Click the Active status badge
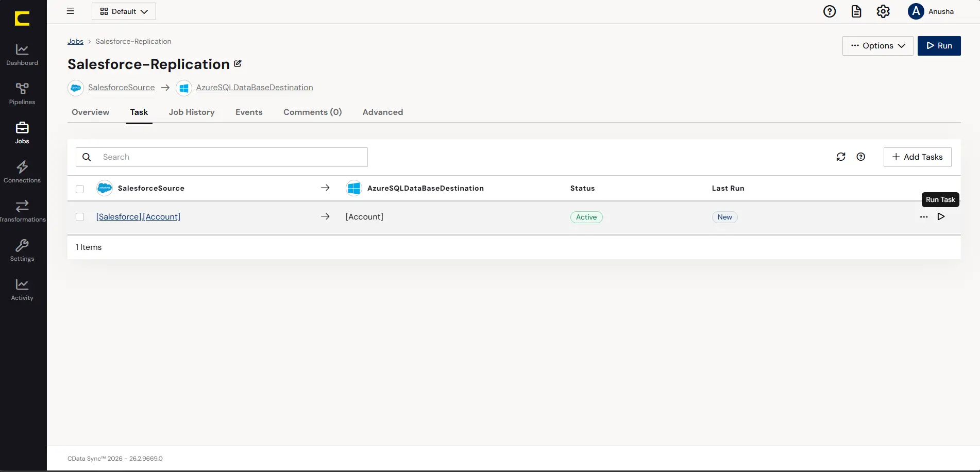This screenshot has height=472, width=980. pos(586,217)
